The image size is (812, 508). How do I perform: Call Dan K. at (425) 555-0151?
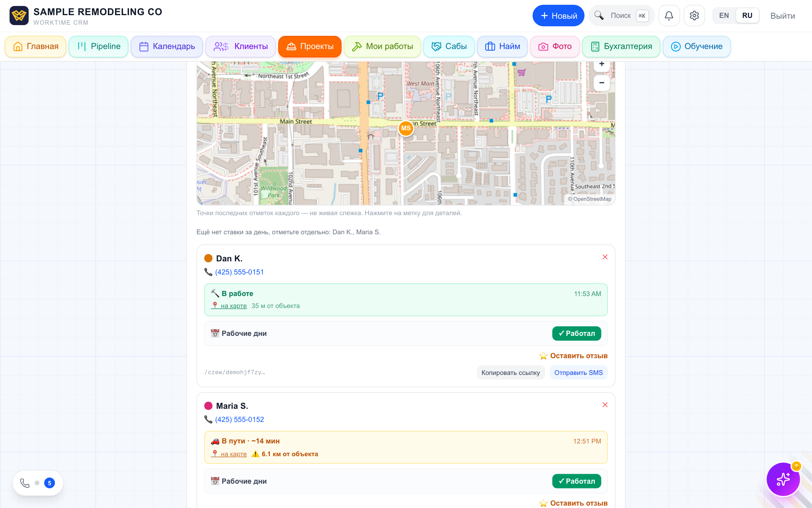[x=239, y=272]
